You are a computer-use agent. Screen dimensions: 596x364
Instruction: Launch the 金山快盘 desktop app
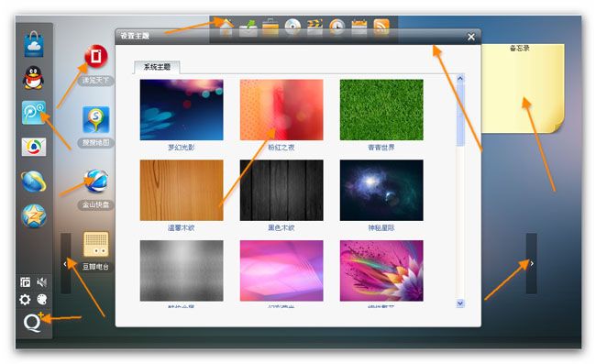(95, 182)
